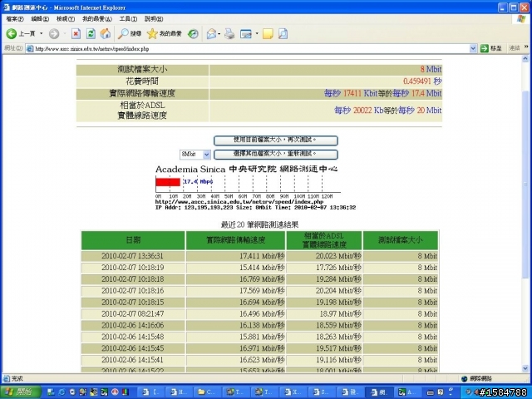The image size is (532, 399).
Task: Go back with the Back arrow button
Action: pyautogui.click(x=21, y=33)
